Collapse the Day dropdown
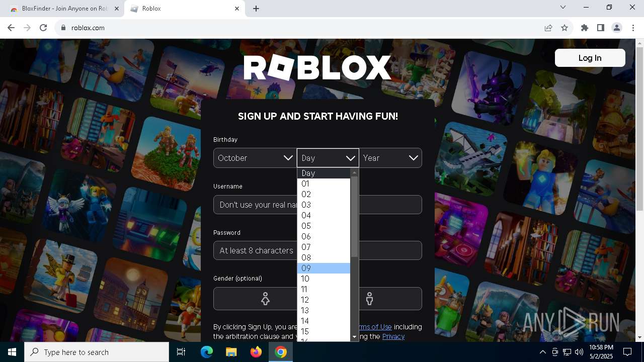 point(328,158)
